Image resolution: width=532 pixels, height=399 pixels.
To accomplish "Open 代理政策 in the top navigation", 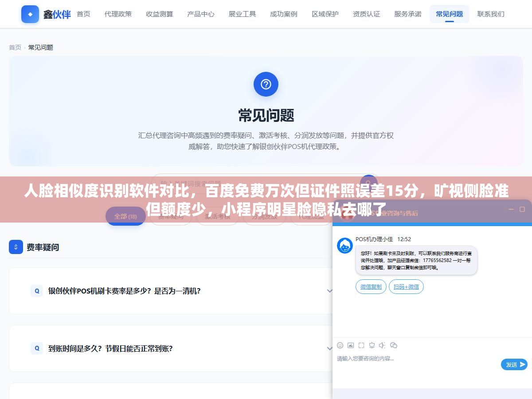I will pyautogui.click(x=118, y=14).
